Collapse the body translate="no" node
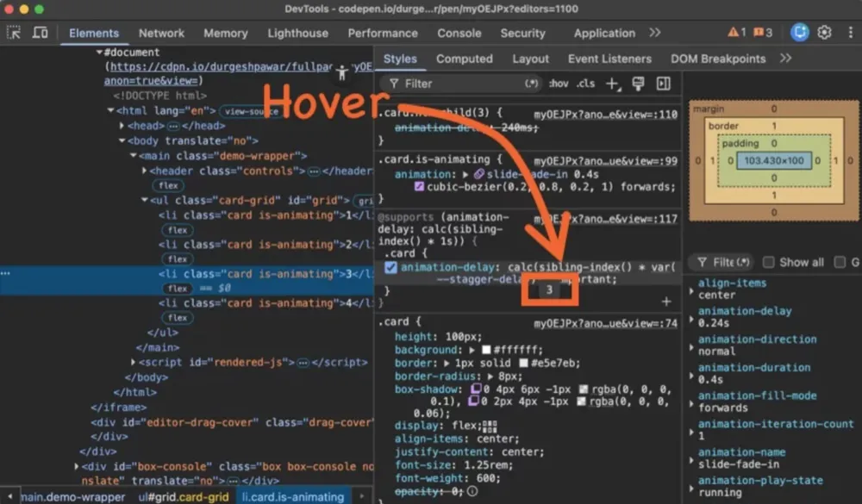Viewport: 862px width, 504px height. [122, 140]
